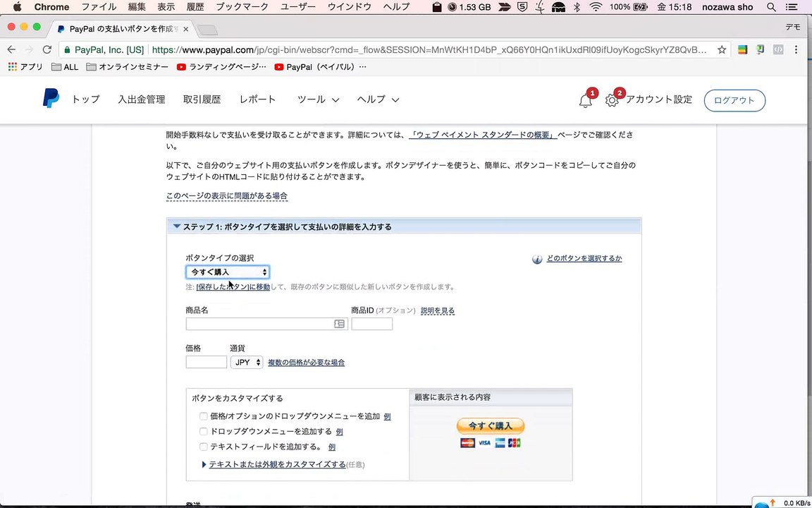Expand the ヘルプ navigation menu
Viewport: 812px width, 508px height.
pos(378,99)
